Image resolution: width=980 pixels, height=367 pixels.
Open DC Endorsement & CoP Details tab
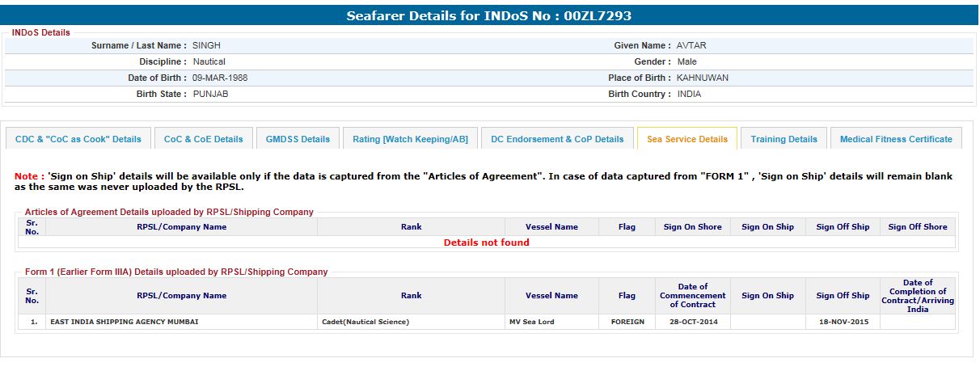pos(557,139)
